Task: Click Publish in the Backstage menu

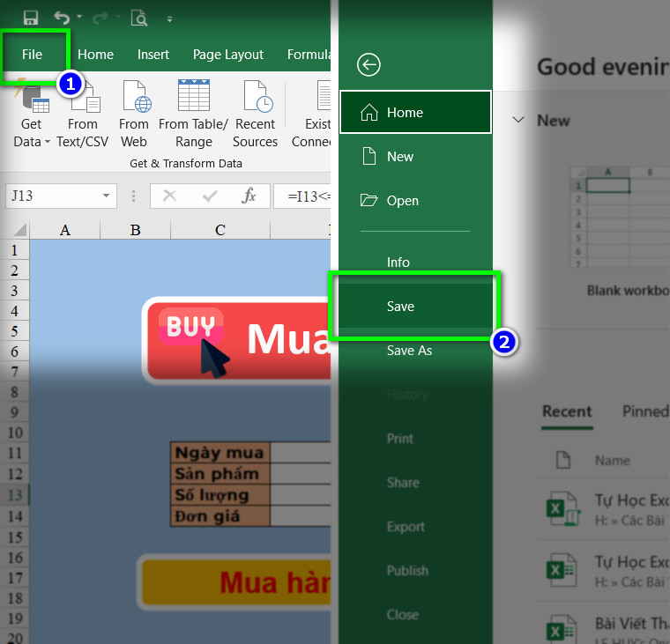Action: pyautogui.click(x=415, y=570)
